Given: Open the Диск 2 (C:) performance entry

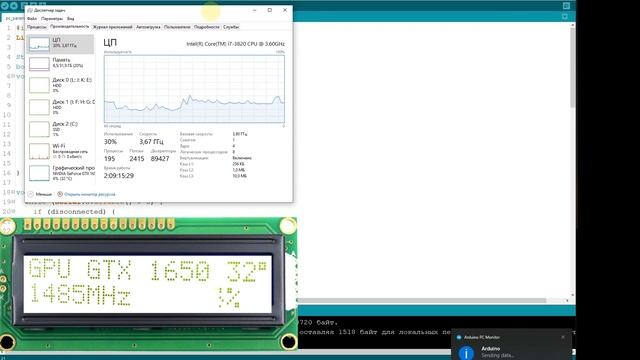Looking at the screenshot, I should pos(60,129).
